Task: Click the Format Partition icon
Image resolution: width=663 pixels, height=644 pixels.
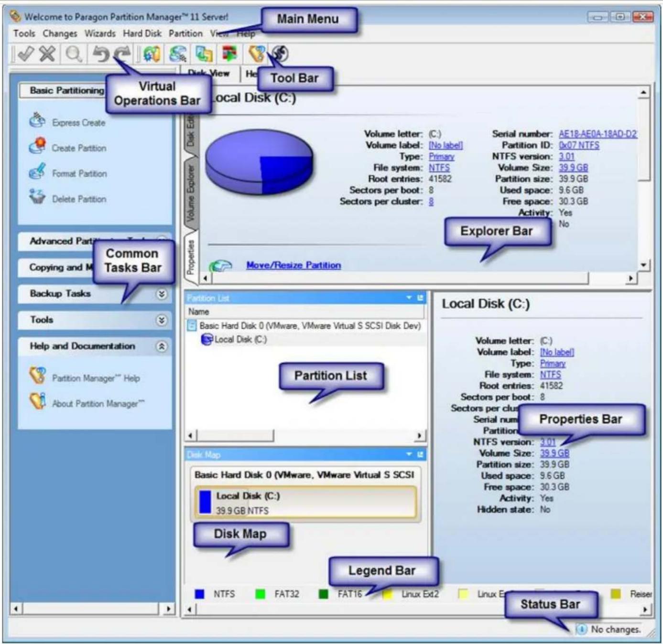Action: pyautogui.click(x=37, y=171)
